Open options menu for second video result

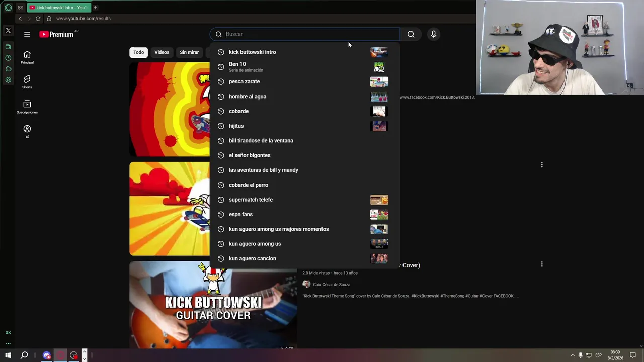coord(542,165)
